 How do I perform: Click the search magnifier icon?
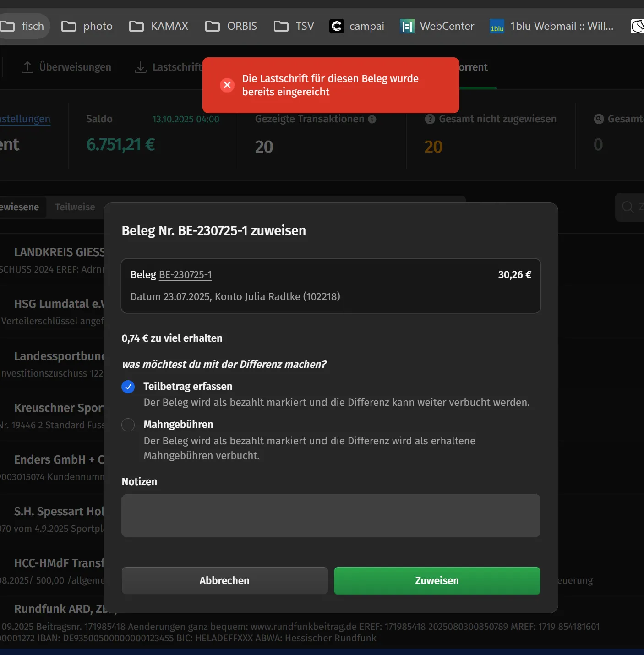(x=628, y=207)
